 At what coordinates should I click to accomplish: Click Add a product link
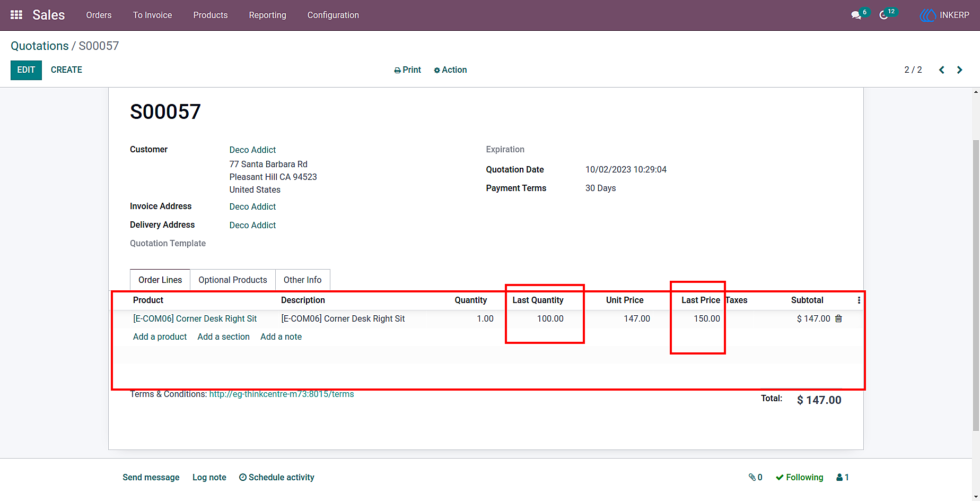click(x=160, y=336)
